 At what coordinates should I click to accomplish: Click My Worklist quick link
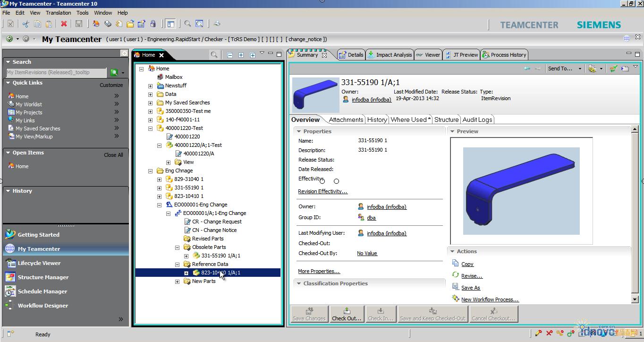click(x=29, y=104)
